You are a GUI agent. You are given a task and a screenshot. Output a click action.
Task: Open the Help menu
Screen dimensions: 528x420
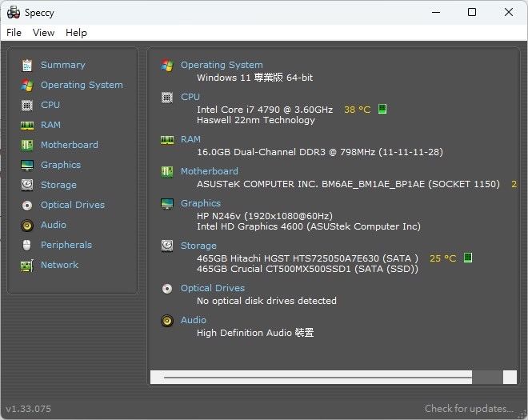click(x=76, y=33)
